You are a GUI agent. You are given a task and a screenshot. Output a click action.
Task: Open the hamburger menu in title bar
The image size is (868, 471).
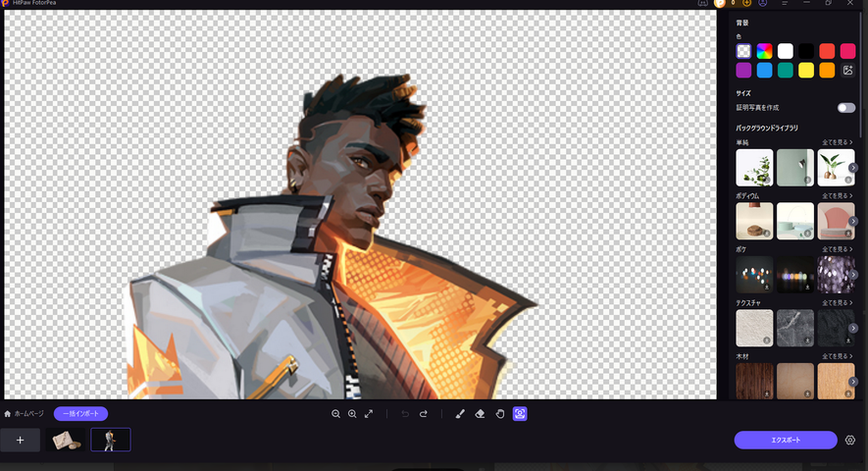click(x=785, y=3)
